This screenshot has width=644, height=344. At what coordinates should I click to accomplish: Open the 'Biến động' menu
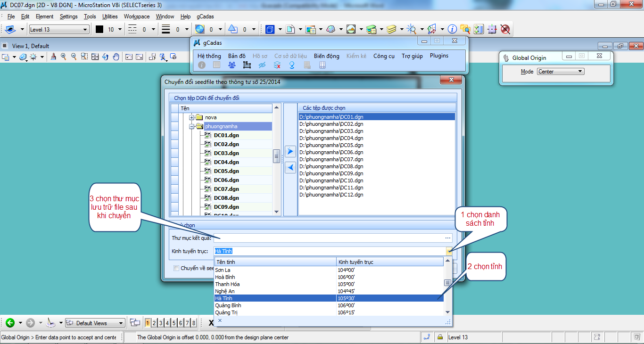[326, 56]
